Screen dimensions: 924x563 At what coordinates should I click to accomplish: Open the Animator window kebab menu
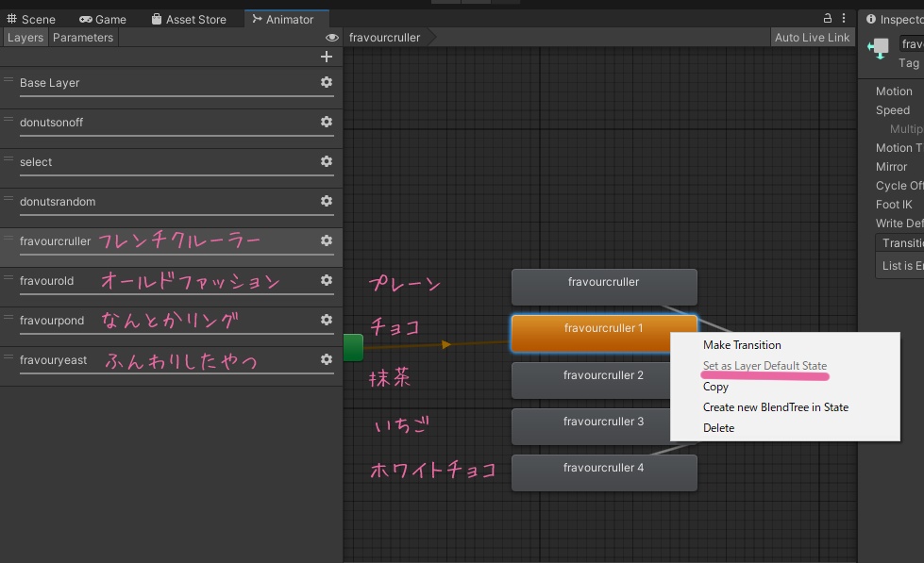pos(843,18)
